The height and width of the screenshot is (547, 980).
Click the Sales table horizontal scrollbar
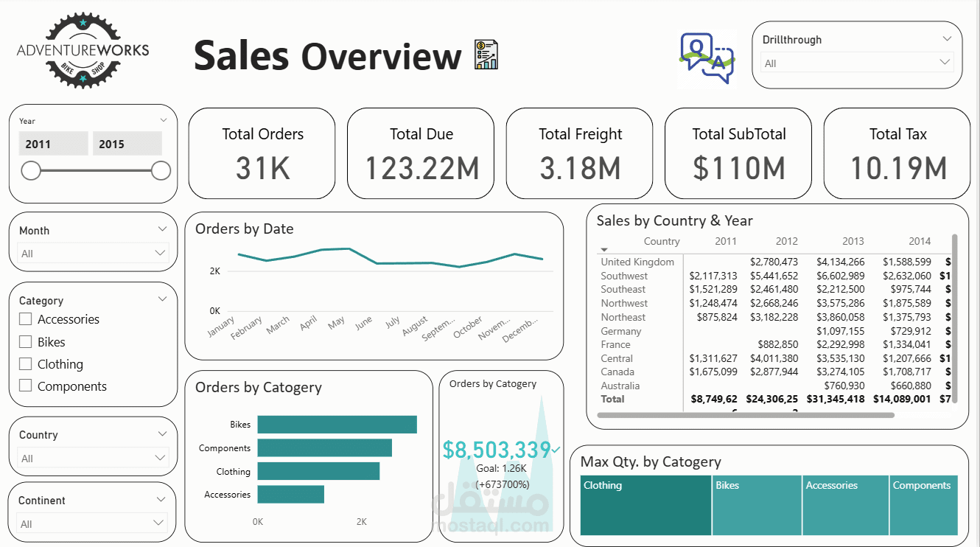click(x=745, y=416)
